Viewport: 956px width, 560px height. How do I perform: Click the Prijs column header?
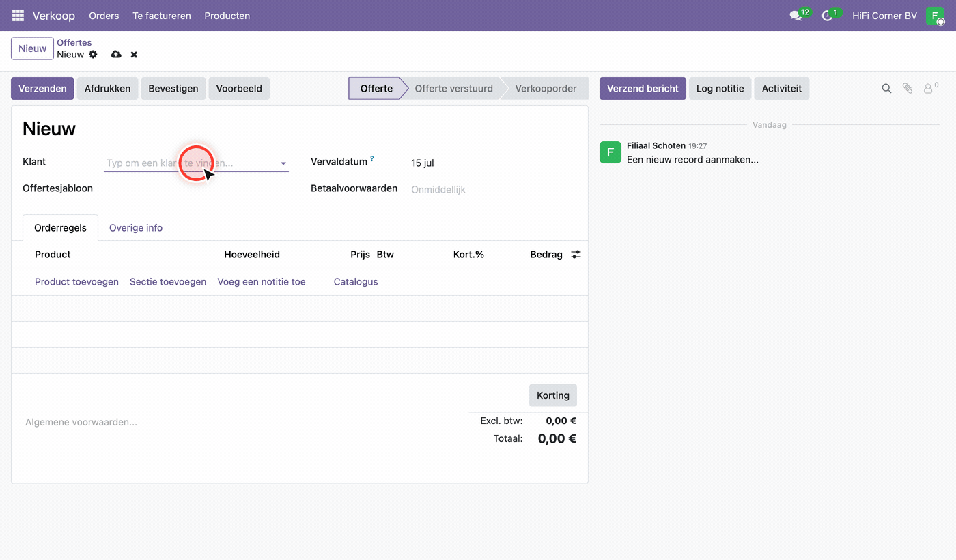pyautogui.click(x=360, y=254)
